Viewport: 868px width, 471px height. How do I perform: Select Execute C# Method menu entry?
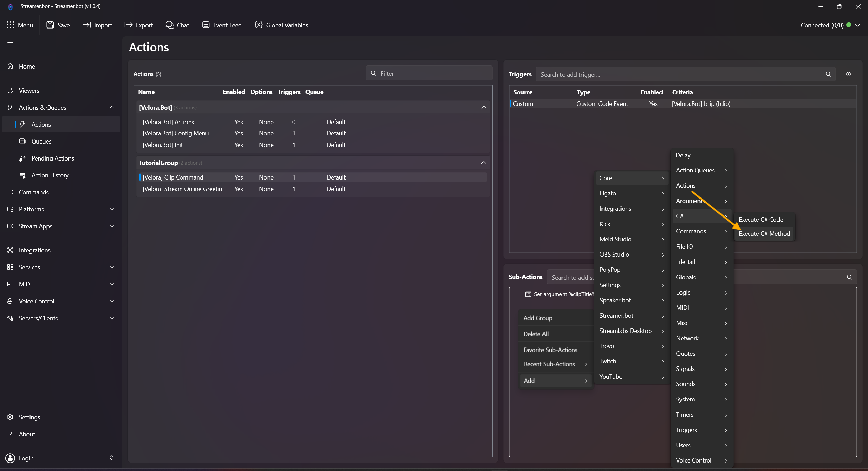pos(764,234)
